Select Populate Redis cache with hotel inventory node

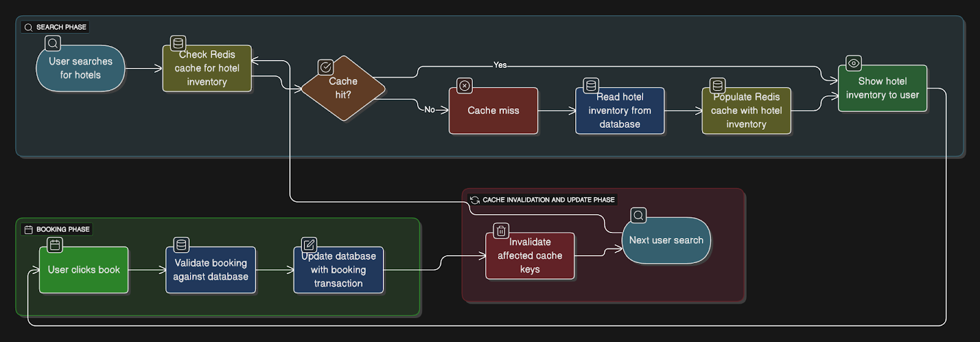tap(747, 111)
